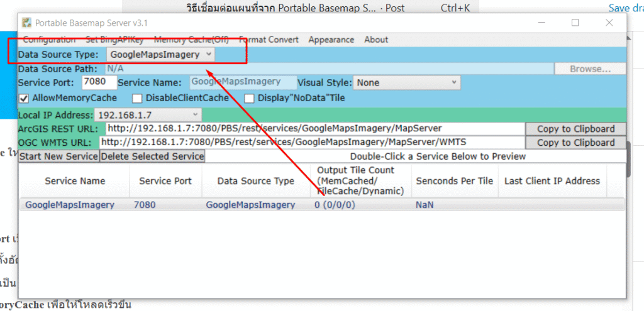Click the NaN seconds per tile cell
This screenshot has width=644, height=311.
coord(425,205)
